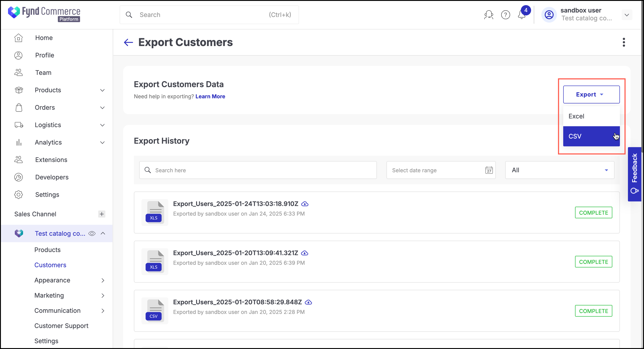Screen dimensions: 644x349
Task: Click the Profile person icon in sidebar
Action: [x=19, y=55]
